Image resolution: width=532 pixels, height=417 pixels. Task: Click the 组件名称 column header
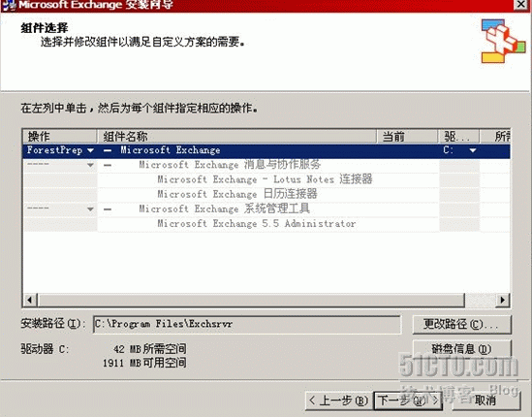point(236,136)
